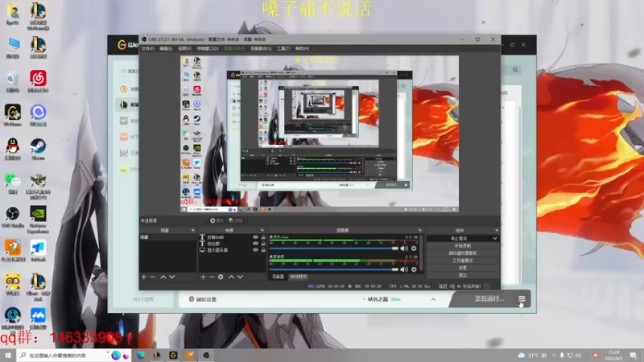
Task: Add a new scene with plus icon
Action: click(x=144, y=277)
